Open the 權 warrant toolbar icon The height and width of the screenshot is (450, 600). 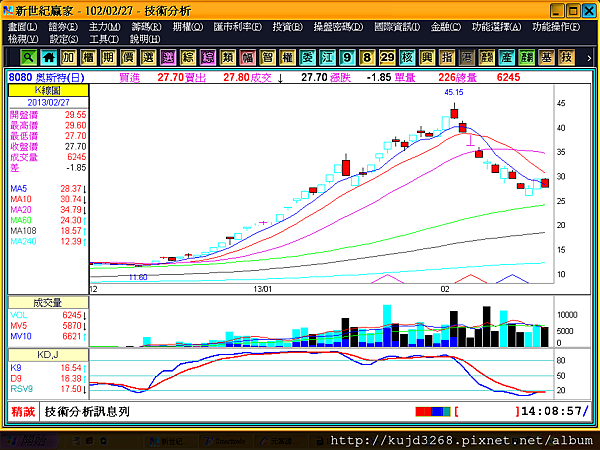tap(287, 58)
